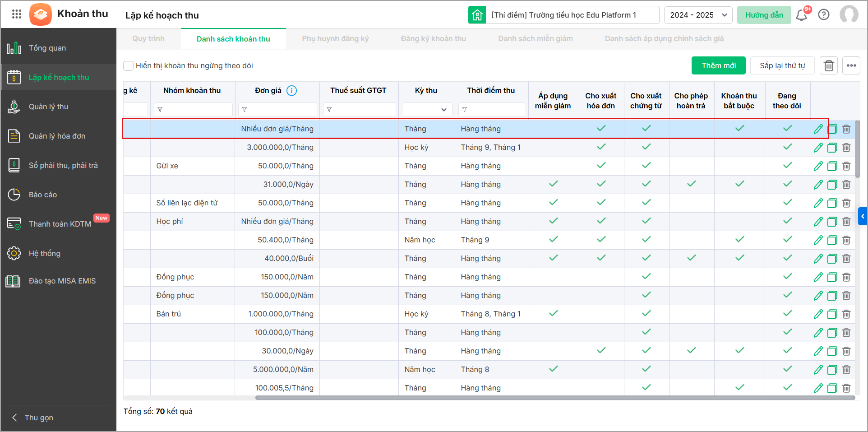The height and width of the screenshot is (432, 868).
Task: Click the Đơn giá info icon
Action: pos(292,91)
